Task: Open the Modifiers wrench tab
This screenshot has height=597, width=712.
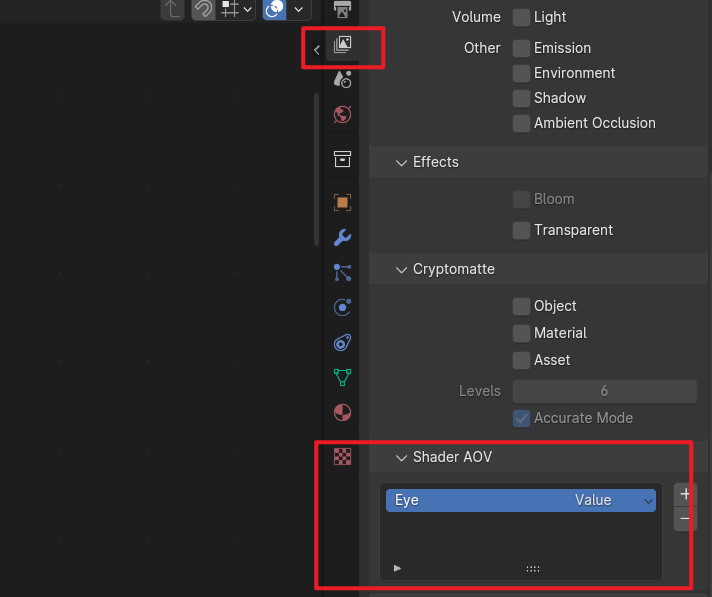Action: (342, 237)
